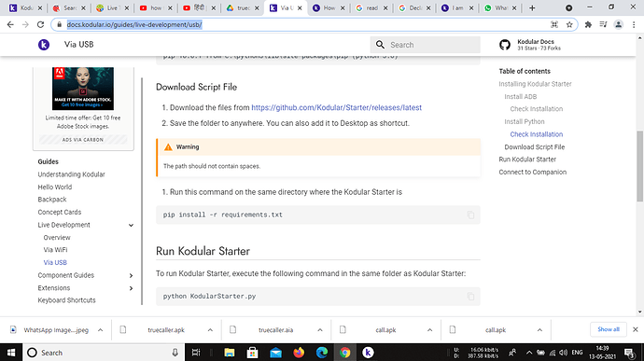Click the docs Search input field
This screenshot has width=644, height=361.
pyautogui.click(x=425, y=45)
